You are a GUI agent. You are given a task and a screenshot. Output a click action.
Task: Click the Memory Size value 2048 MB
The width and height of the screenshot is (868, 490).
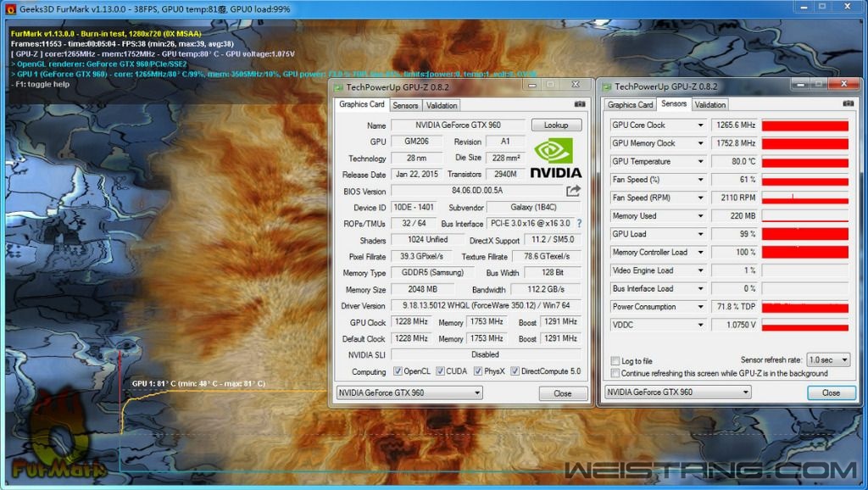[422, 289]
